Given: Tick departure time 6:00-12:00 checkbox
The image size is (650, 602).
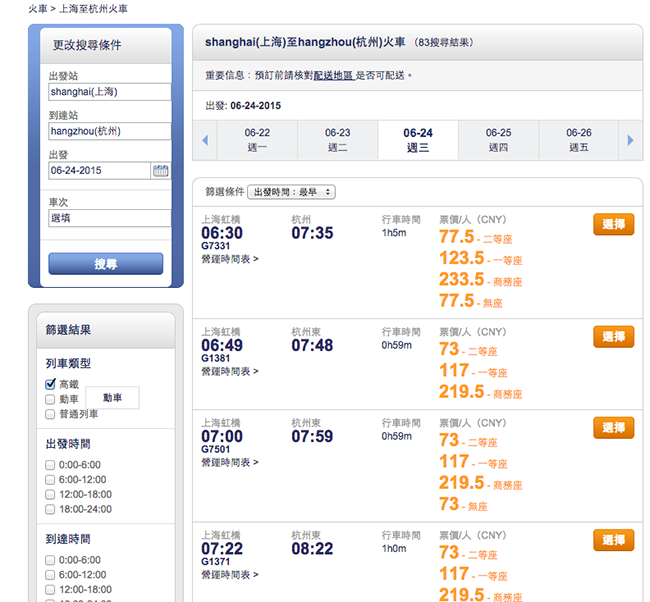Looking at the screenshot, I should (x=50, y=480).
